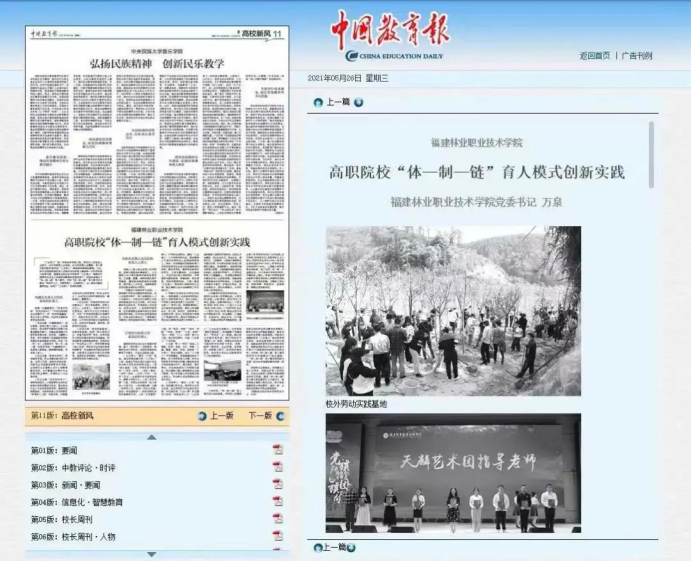The width and height of the screenshot is (692, 561).
Task: Download PDF of 第02版 中教评论·时评
Action: click(x=278, y=468)
